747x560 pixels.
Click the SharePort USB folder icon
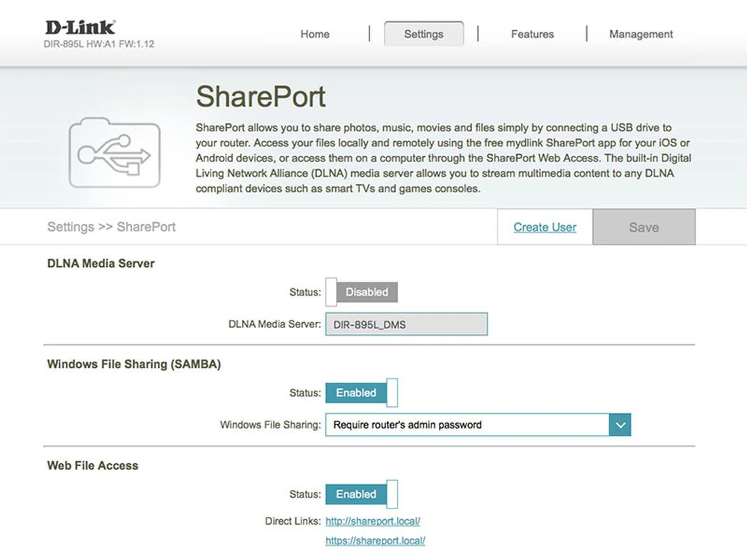pyautogui.click(x=114, y=153)
